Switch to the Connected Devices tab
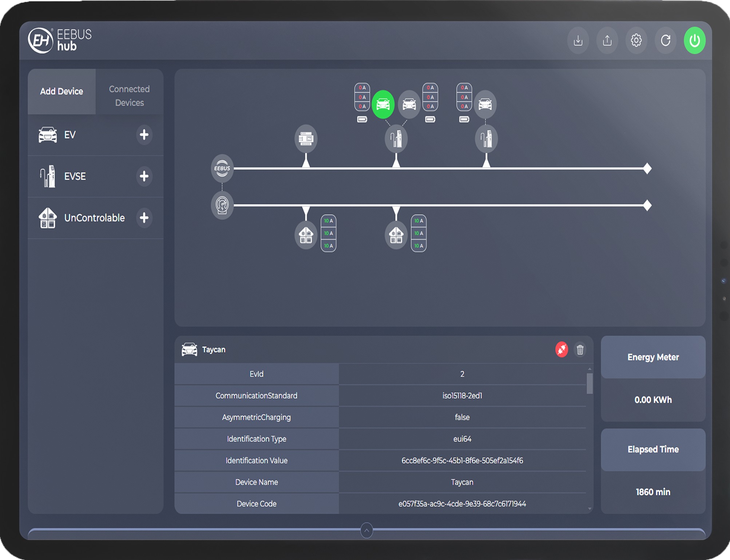 [129, 96]
